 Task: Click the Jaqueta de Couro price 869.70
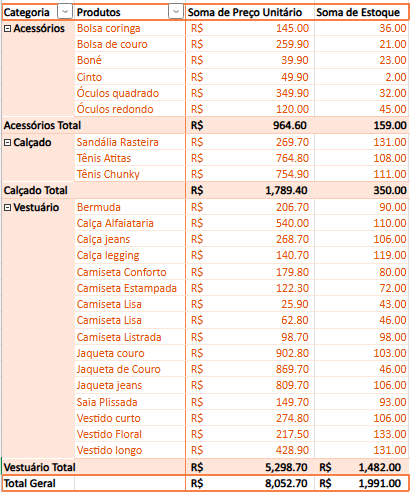[292, 369]
